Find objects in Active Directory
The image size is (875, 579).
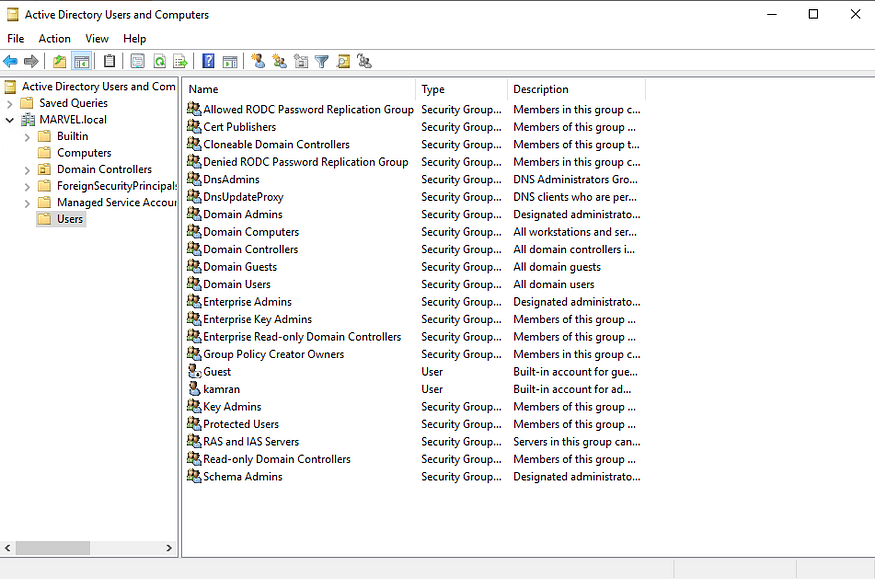tap(343, 61)
